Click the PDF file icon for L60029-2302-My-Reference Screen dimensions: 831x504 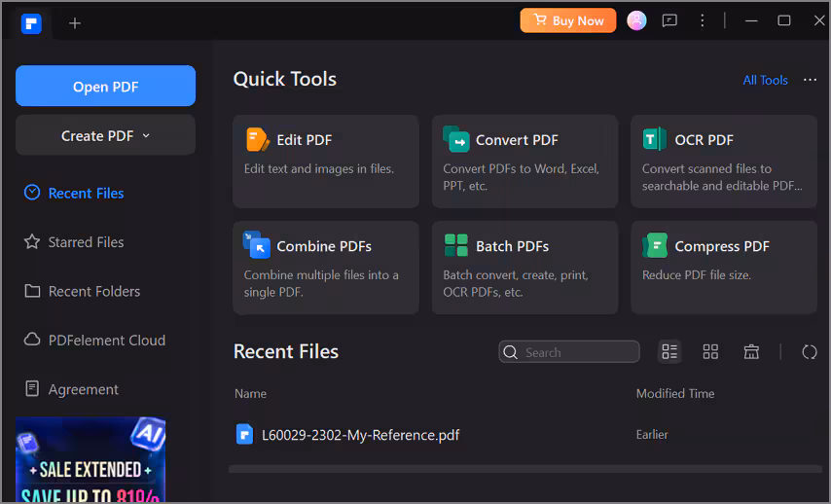(x=244, y=435)
